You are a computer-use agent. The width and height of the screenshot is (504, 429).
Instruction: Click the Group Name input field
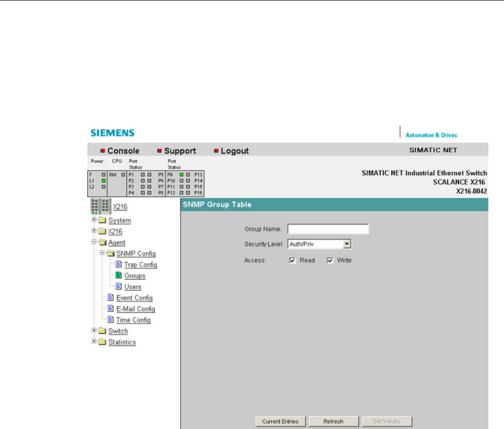click(328, 229)
